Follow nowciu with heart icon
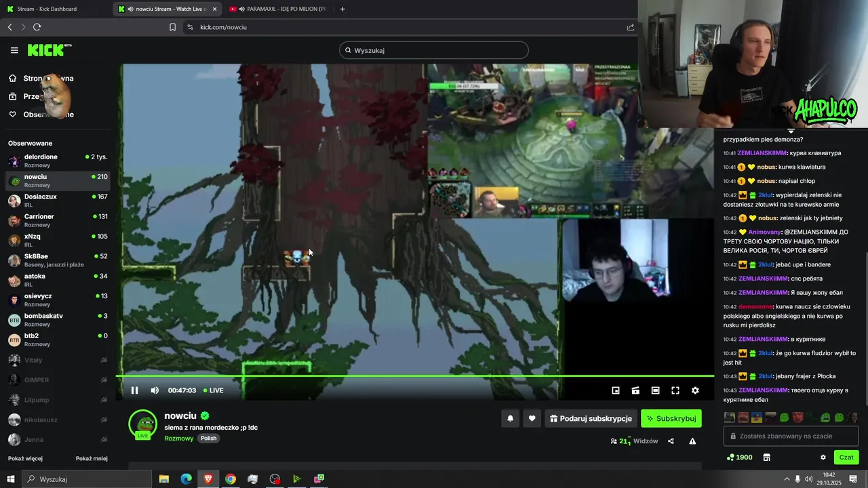The image size is (868, 488). point(532,419)
